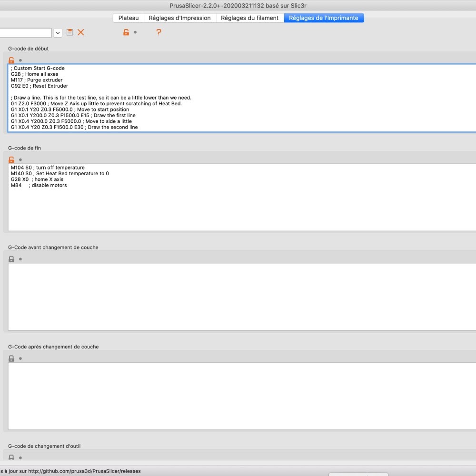Click the dot for G-code de changement d'outil
Viewport: 476px width, 476px height.
[20, 457]
